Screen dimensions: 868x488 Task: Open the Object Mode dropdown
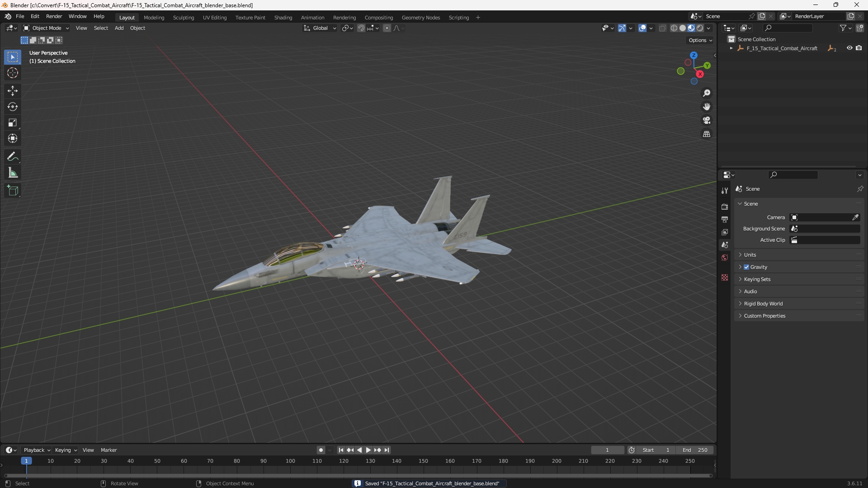[x=46, y=28]
